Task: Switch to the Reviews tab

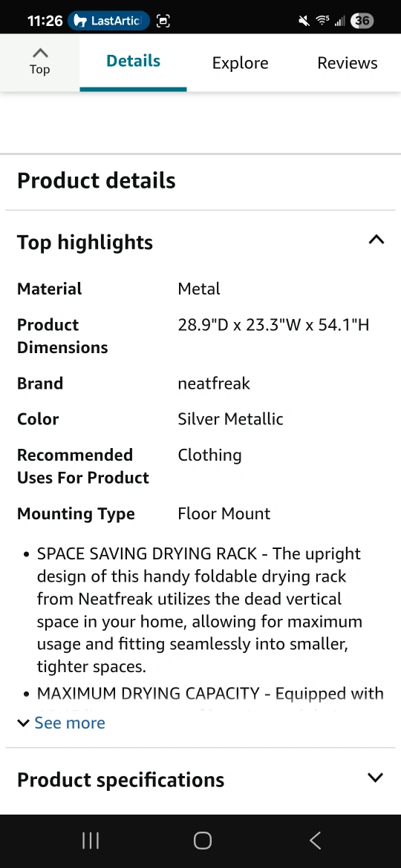Action: (x=348, y=62)
